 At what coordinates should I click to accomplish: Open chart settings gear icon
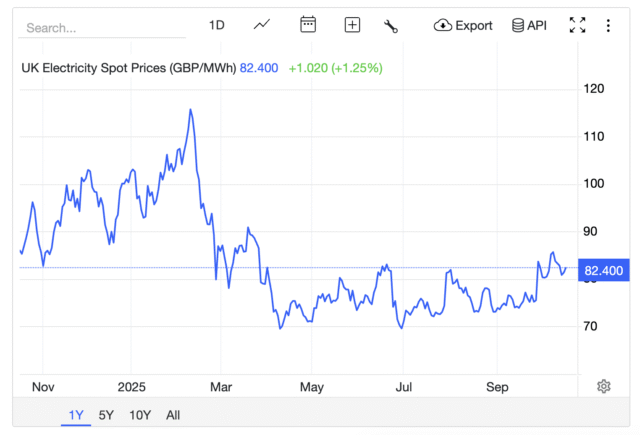coord(604,386)
